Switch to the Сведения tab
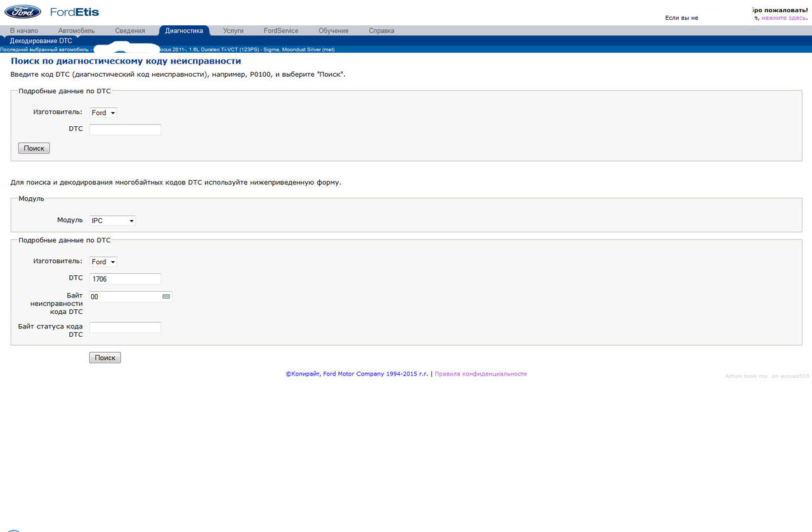 [130, 30]
